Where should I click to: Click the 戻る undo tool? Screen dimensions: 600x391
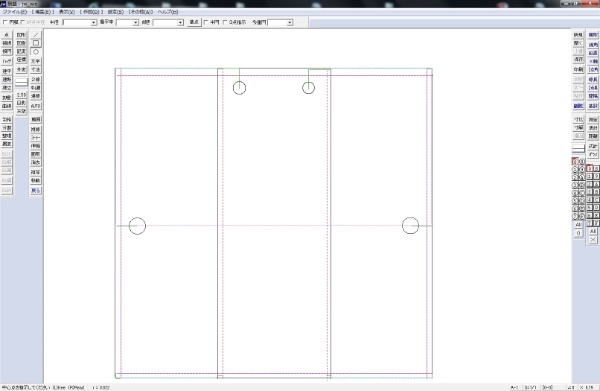[36, 191]
